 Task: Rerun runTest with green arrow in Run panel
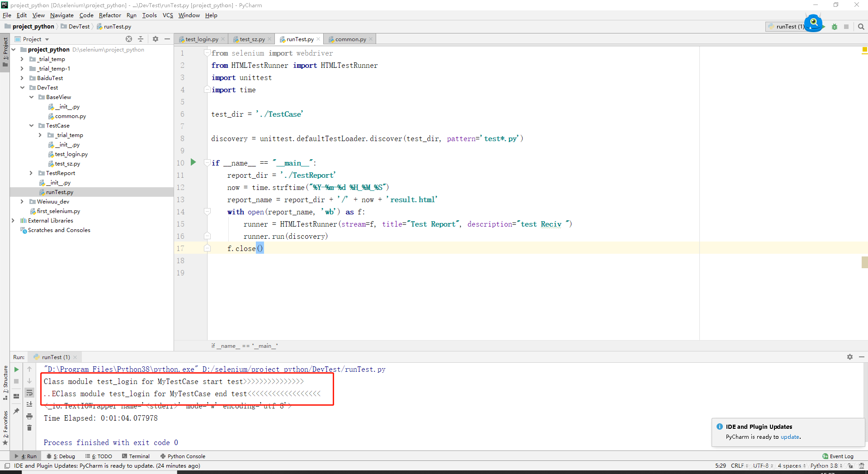[x=17, y=370]
